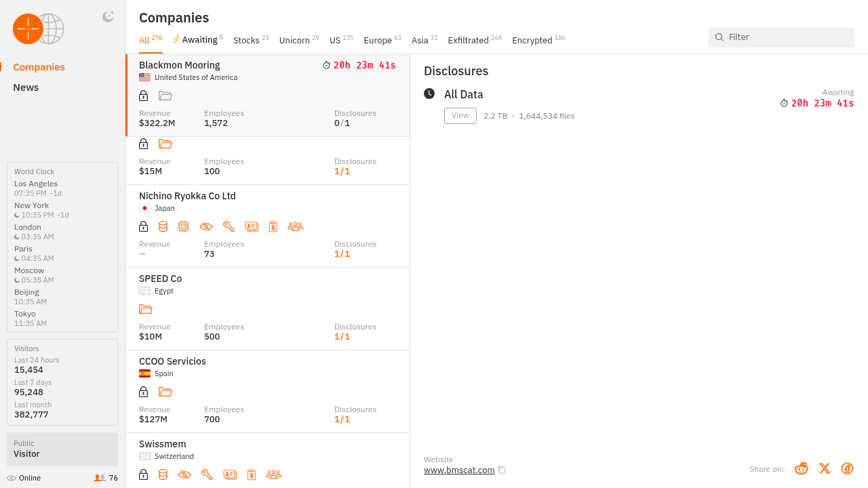Show the US companies tab
The width and height of the screenshot is (868, 488).
pyautogui.click(x=341, y=40)
